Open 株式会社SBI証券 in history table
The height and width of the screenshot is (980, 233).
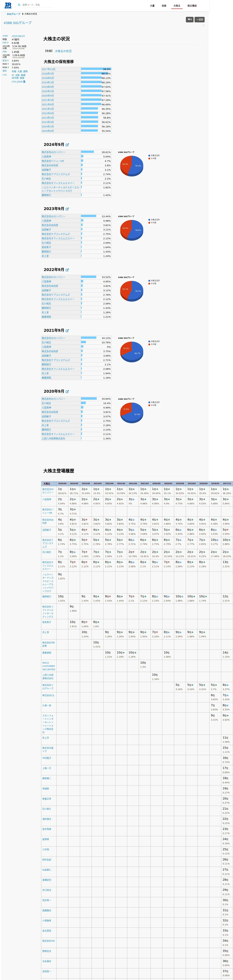tap(49, 644)
